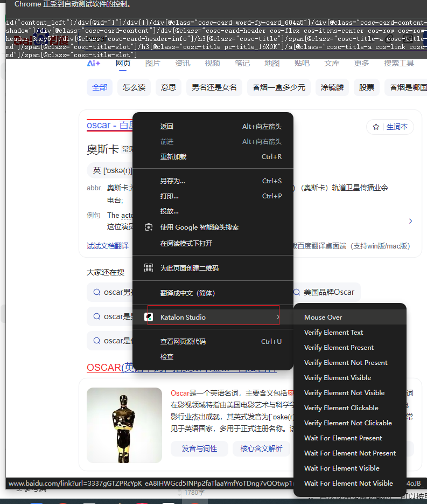Viewport: 427px width, 504px height.
Task: Select Mouse Over in Katalon submenu
Action: [350, 317]
